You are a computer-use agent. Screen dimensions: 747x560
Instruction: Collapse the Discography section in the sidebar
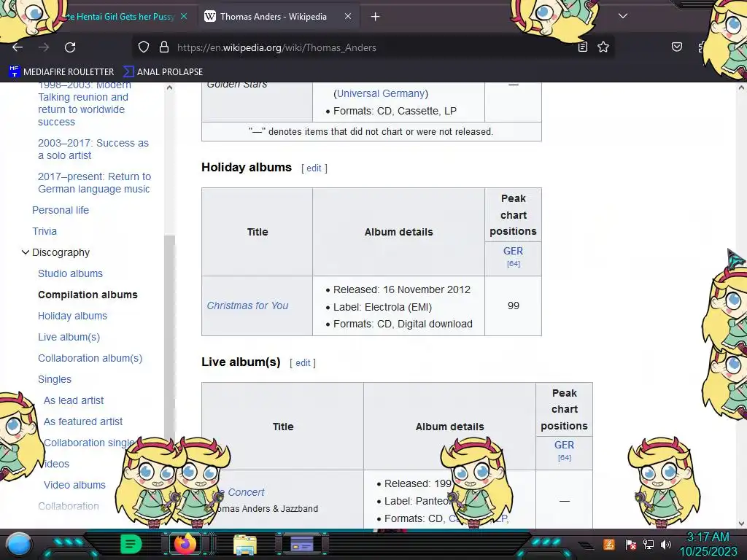click(26, 252)
